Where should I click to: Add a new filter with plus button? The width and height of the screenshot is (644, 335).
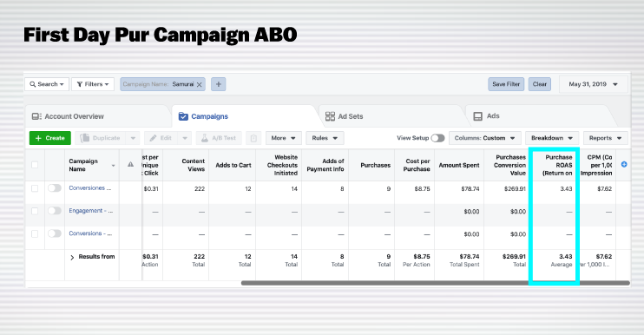tap(219, 84)
